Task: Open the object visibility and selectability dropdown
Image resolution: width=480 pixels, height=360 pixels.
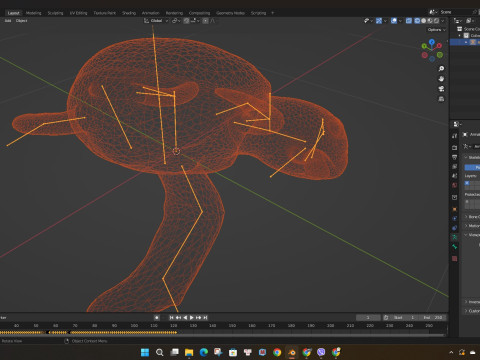Action: pyautogui.click(x=368, y=21)
